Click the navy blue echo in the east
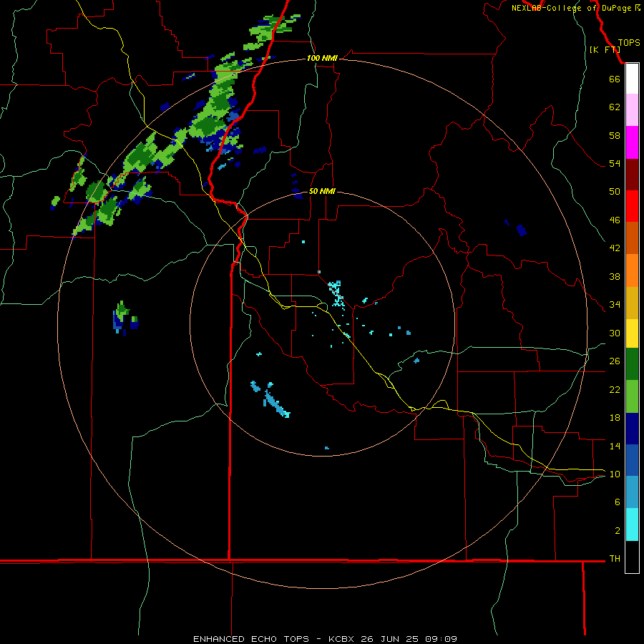Screen dimensions: 644x644 [x=521, y=230]
